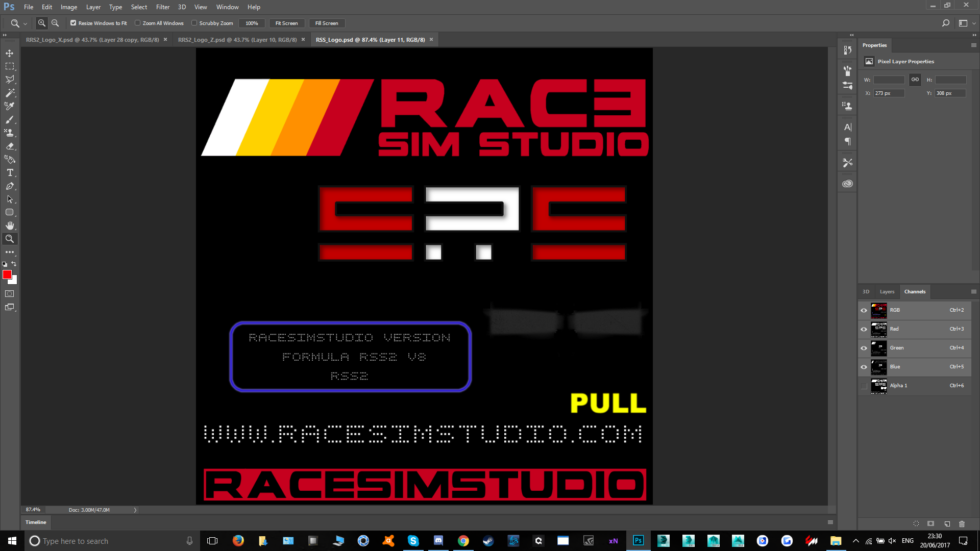Switch to the Layers panel tab
The height and width of the screenshot is (551, 980).
[x=887, y=292]
